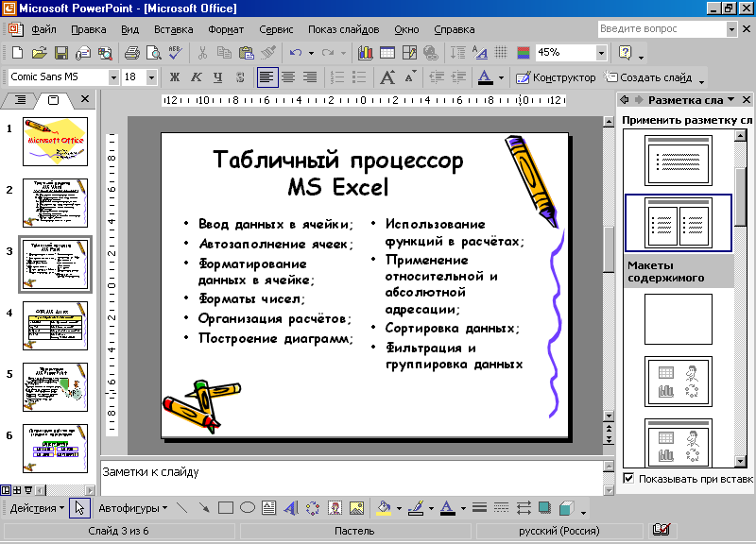Expand the undo history arrow
Image resolution: width=756 pixels, height=544 pixels.
pyautogui.click(x=312, y=53)
